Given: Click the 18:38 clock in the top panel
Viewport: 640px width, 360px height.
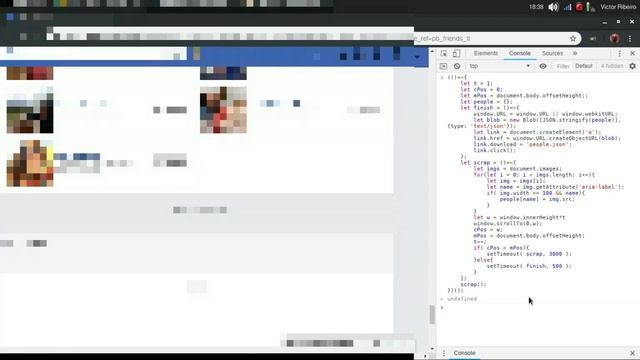Looking at the screenshot, I should [x=536, y=7].
